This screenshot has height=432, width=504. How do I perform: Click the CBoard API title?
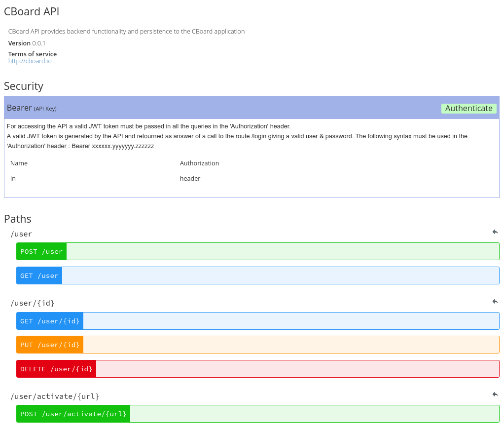[x=32, y=11]
